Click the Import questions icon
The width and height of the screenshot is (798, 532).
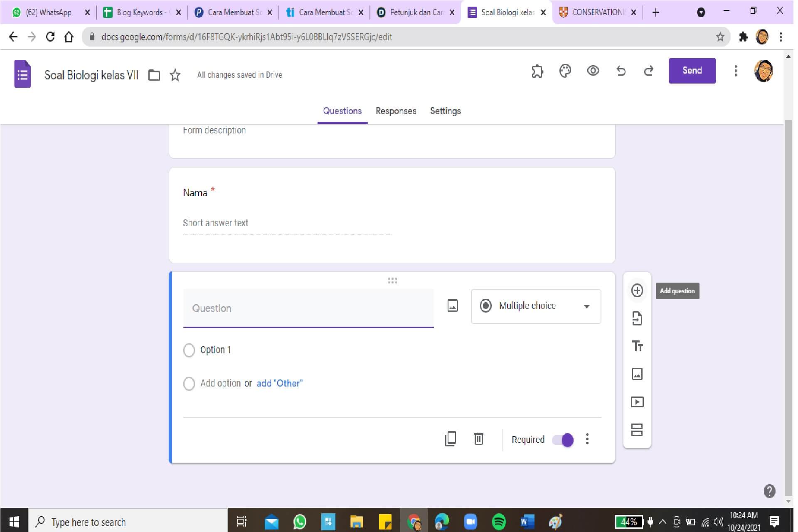click(x=637, y=318)
